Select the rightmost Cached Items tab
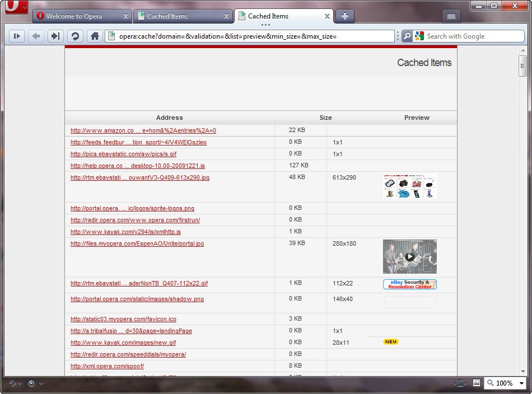This screenshot has height=394, width=532. (284, 16)
